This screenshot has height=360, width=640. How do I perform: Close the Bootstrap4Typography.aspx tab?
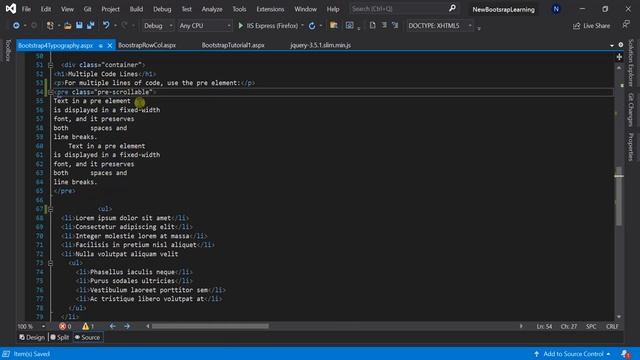(110, 46)
